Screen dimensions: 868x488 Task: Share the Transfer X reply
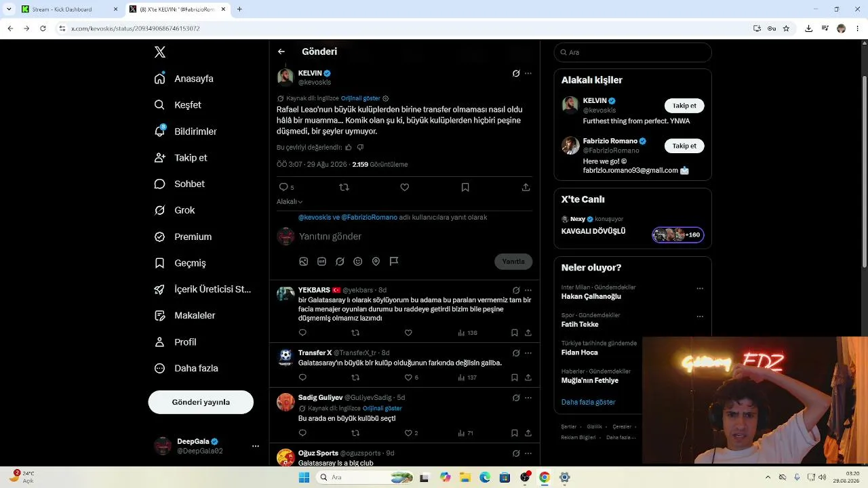click(528, 378)
